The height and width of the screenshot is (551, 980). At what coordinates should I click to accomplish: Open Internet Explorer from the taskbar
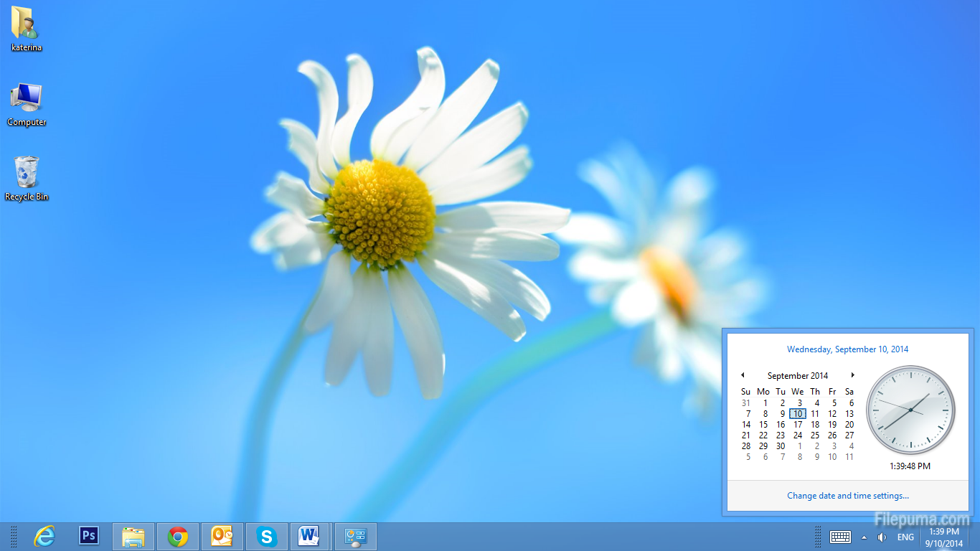point(44,536)
